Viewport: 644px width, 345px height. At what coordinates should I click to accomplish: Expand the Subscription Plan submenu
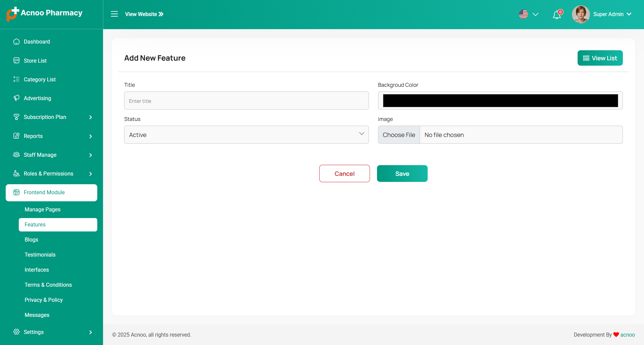pos(91,117)
